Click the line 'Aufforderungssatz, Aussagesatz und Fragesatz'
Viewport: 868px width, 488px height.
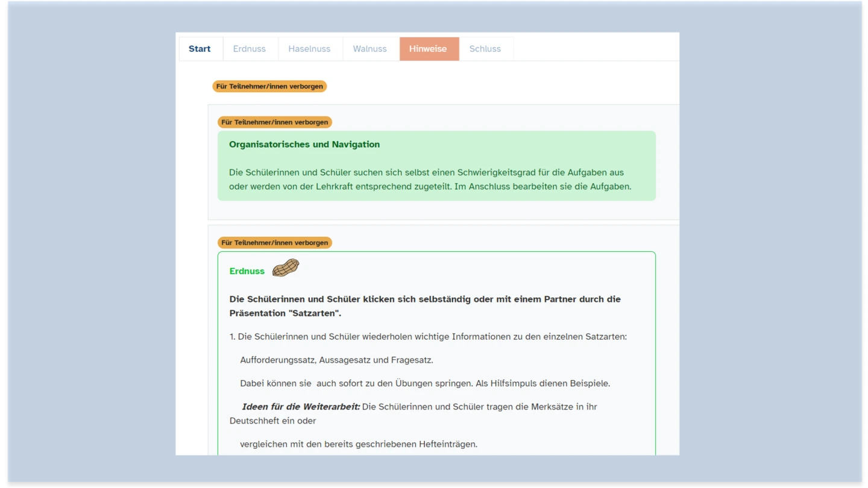pyautogui.click(x=336, y=360)
